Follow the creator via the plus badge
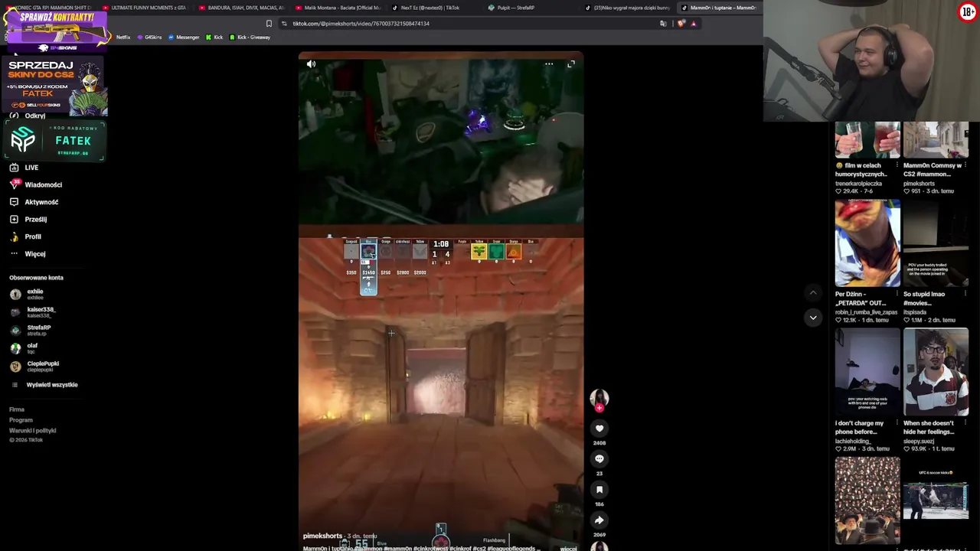 pos(599,408)
